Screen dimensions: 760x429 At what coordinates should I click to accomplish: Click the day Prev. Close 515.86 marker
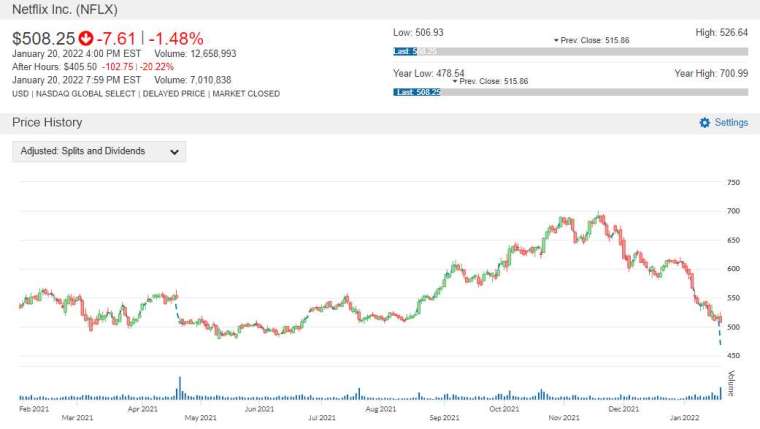(x=591, y=40)
